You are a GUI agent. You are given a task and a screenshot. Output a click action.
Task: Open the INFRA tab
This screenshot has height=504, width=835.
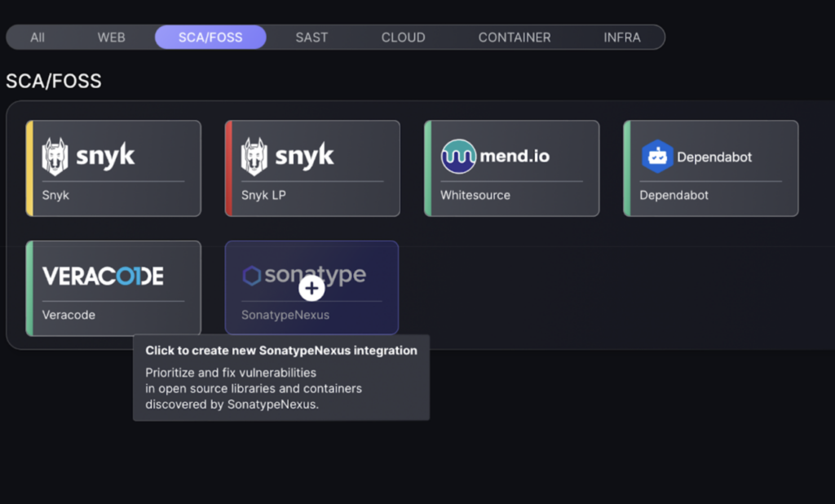(x=622, y=38)
